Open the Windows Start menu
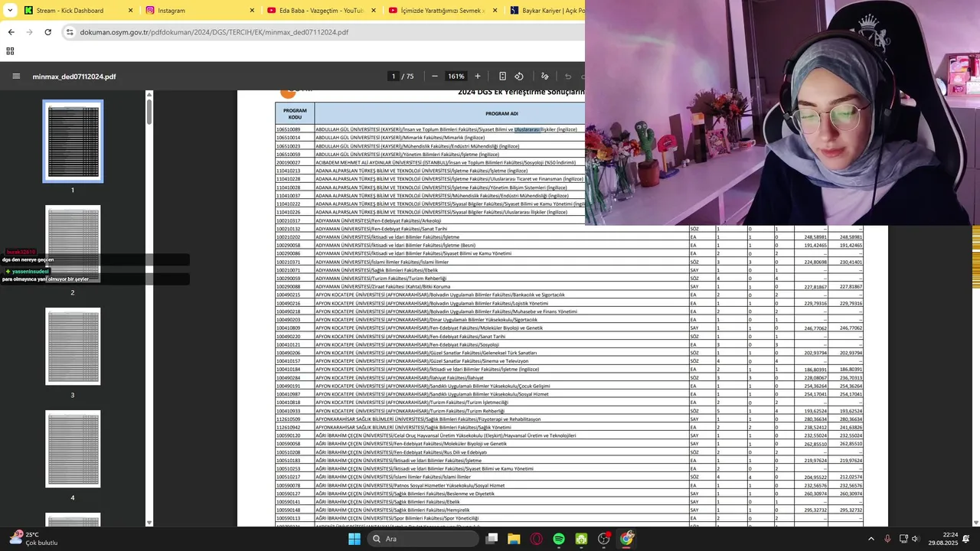The width and height of the screenshot is (980, 551). (x=354, y=539)
